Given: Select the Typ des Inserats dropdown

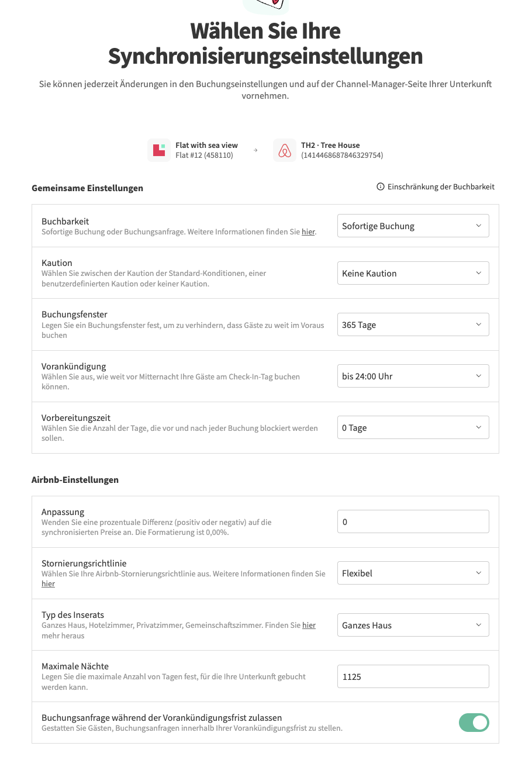Looking at the screenshot, I should click(413, 626).
